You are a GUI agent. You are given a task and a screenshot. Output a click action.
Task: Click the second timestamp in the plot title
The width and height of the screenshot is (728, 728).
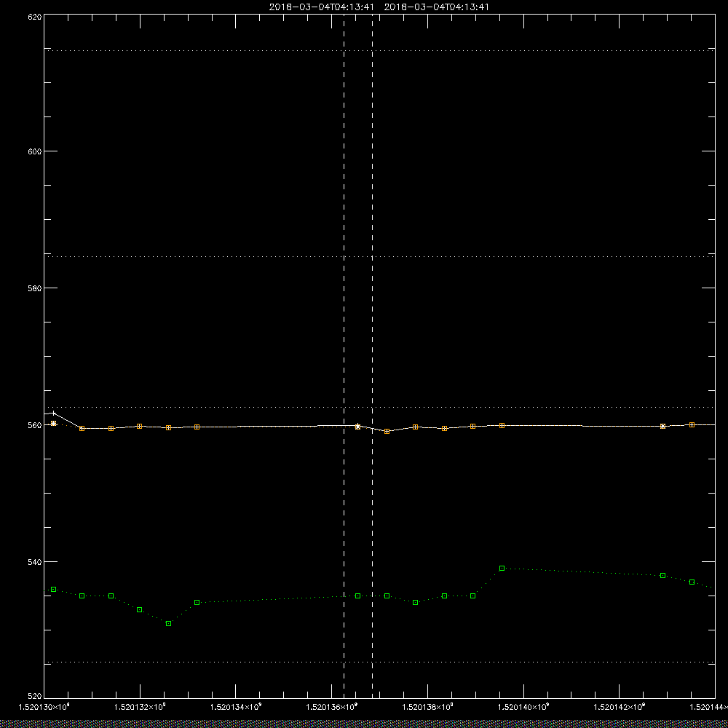click(436, 7)
